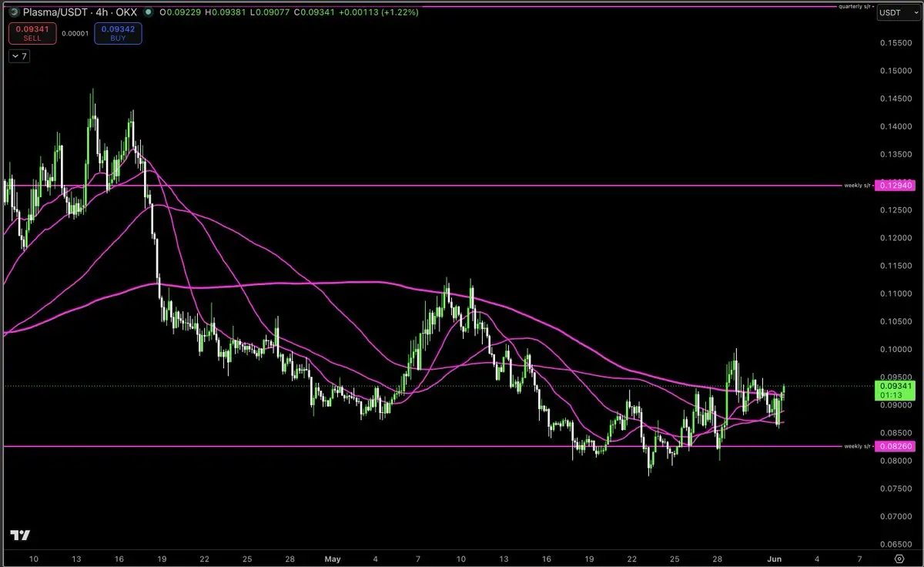Select the weekly s/r 0.12940 price label
Viewport: 924px width, 567px height.
tap(896, 186)
